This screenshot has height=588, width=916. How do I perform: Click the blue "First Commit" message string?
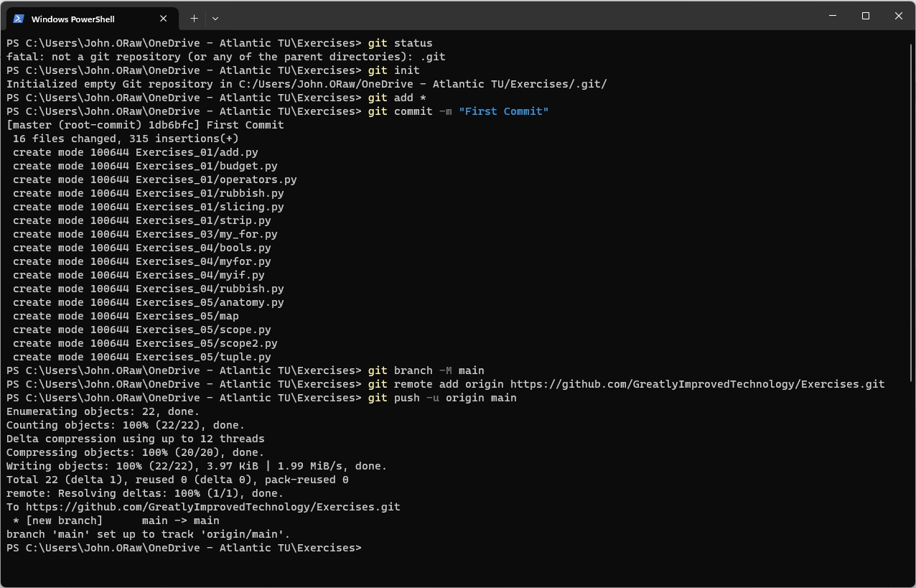[503, 111]
